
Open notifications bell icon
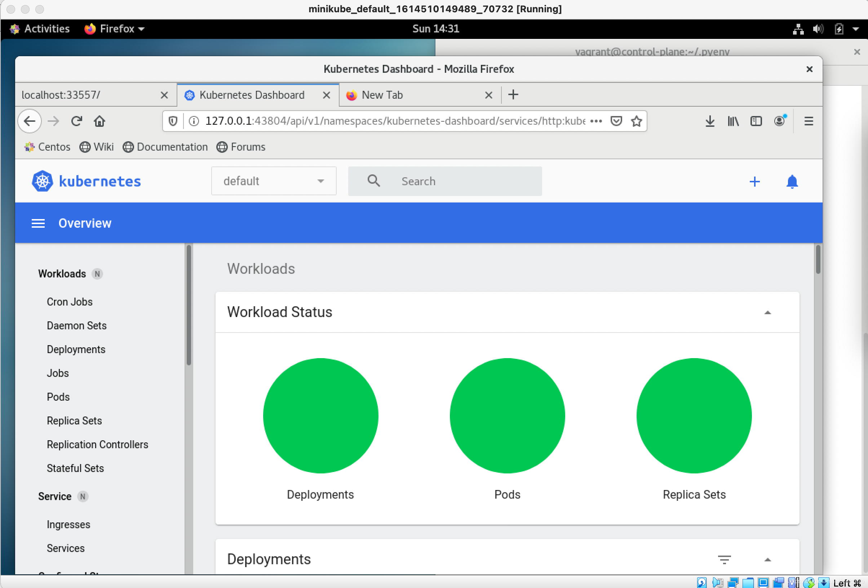pyautogui.click(x=792, y=182)
